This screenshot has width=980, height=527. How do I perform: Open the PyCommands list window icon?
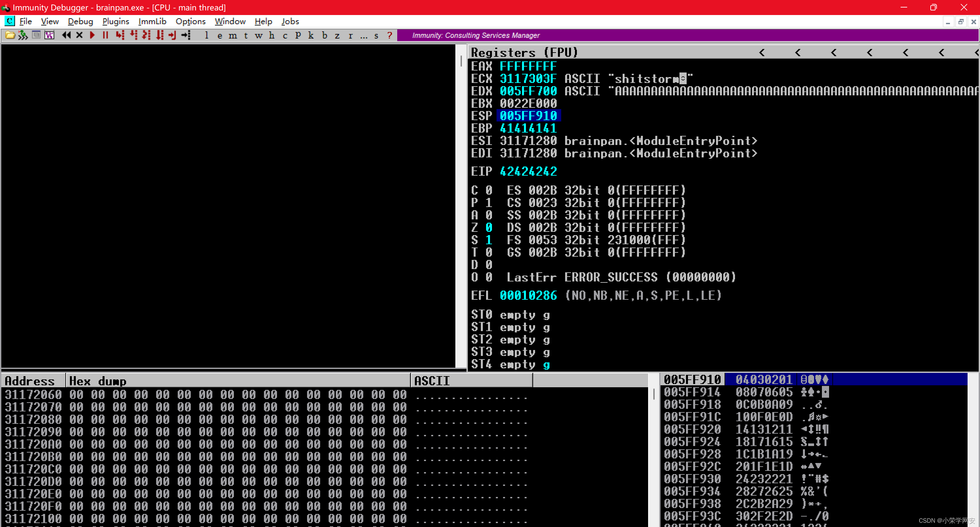tap(36, 35)
